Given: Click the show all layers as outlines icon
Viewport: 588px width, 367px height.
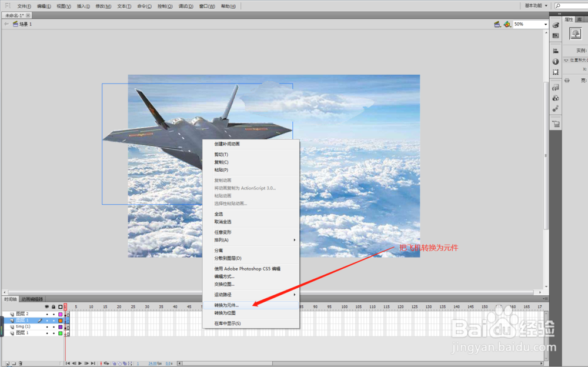Looking at the screenshot, I should [x=61, y=307].
